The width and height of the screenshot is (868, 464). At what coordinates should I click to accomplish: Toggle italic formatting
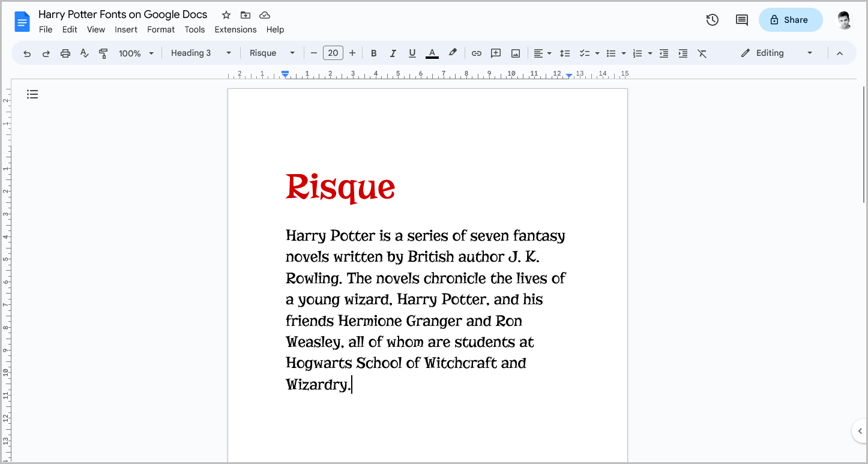point(393,53)
